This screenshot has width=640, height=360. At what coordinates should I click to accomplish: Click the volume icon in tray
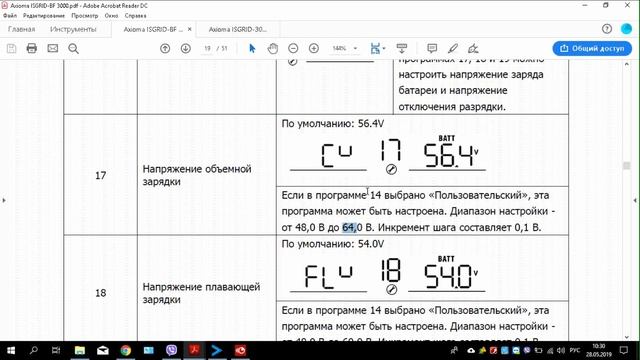(561, 351)
